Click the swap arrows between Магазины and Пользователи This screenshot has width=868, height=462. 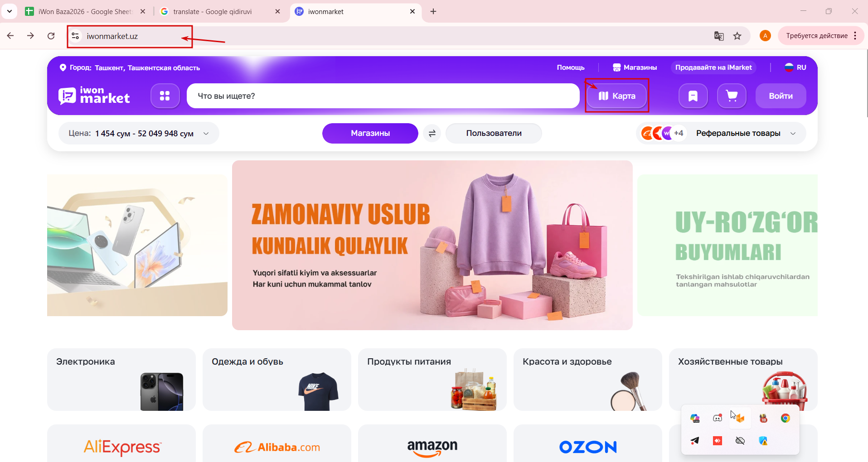432,133
